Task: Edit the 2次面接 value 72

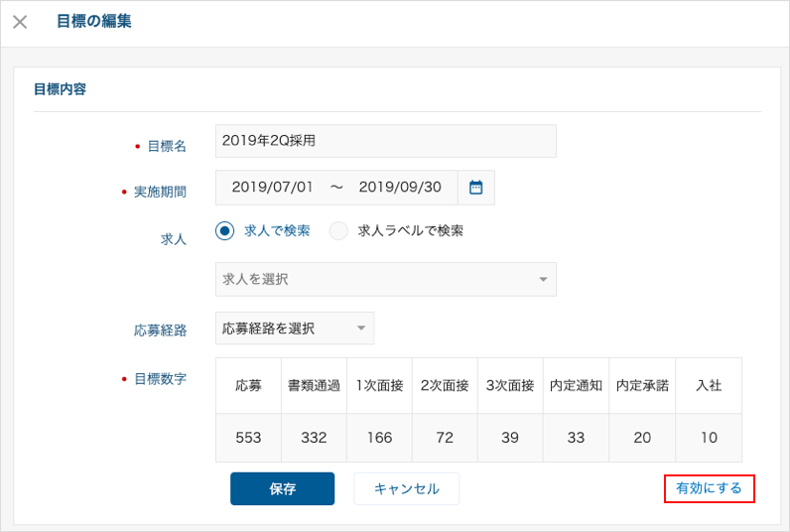Action: [445, 438]
